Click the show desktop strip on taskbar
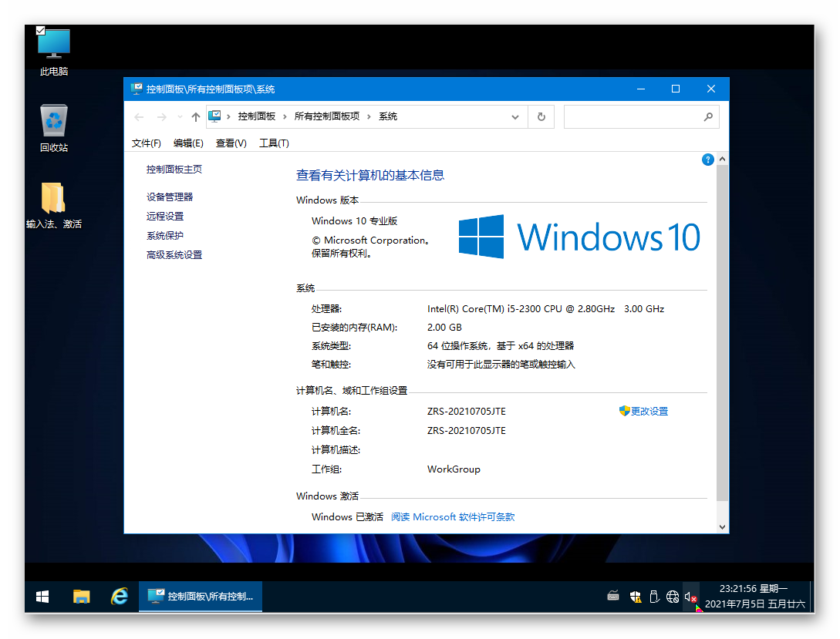This screenshot has height=639, width=840. 811,597
